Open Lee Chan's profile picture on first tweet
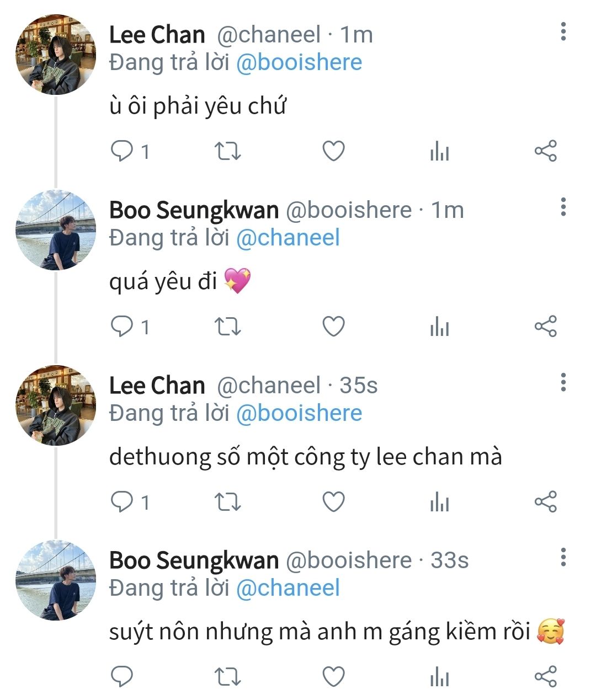Viewport: 596px width, 700px height. [56, 55]
